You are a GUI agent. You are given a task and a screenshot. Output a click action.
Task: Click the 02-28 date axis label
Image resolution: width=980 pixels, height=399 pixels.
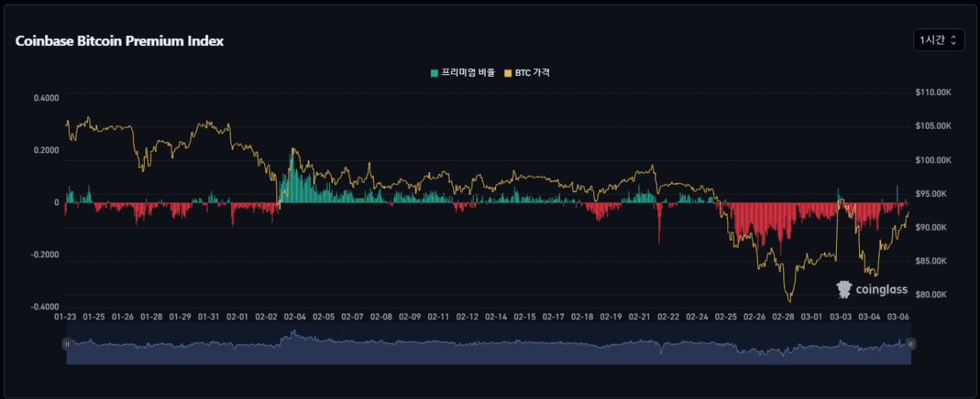click(x=783, y=316)
